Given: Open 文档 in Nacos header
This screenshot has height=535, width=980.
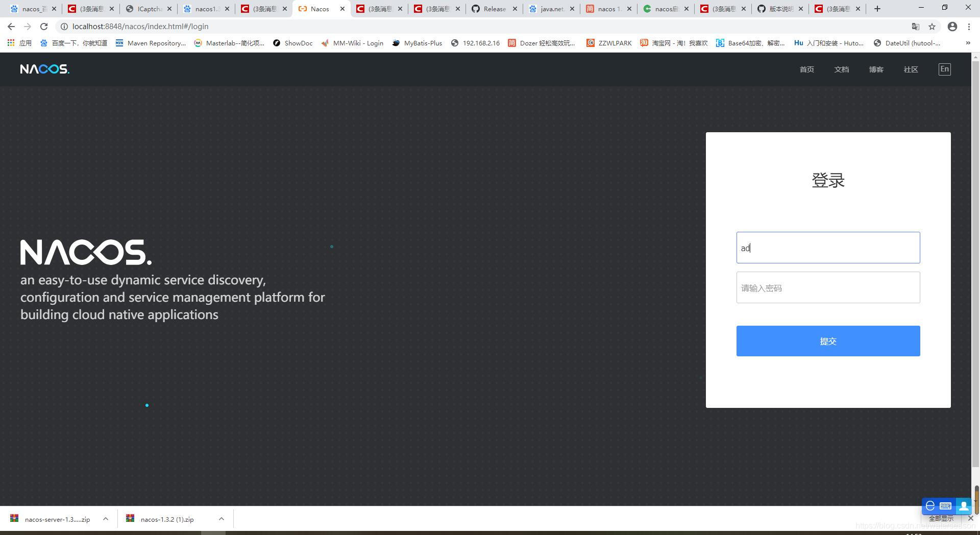Looking at the screenshot, I should pyautogui.click(x=842, y=69).
